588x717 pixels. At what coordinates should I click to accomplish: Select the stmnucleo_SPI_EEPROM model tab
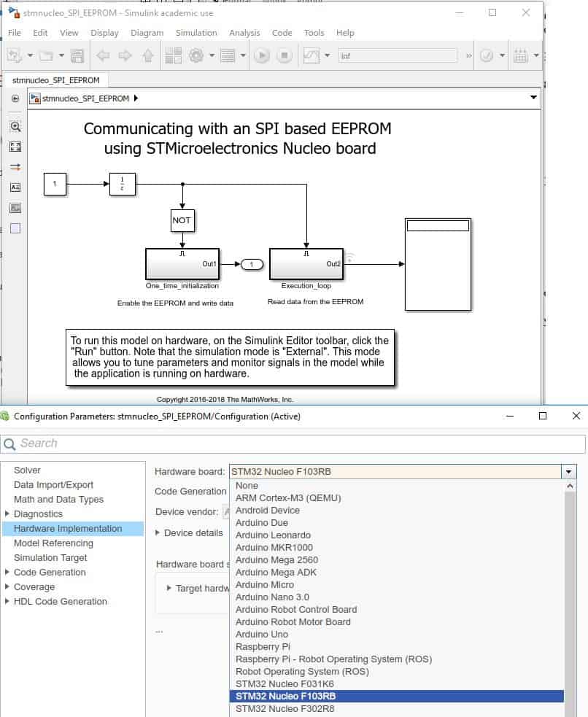[55, 80]
